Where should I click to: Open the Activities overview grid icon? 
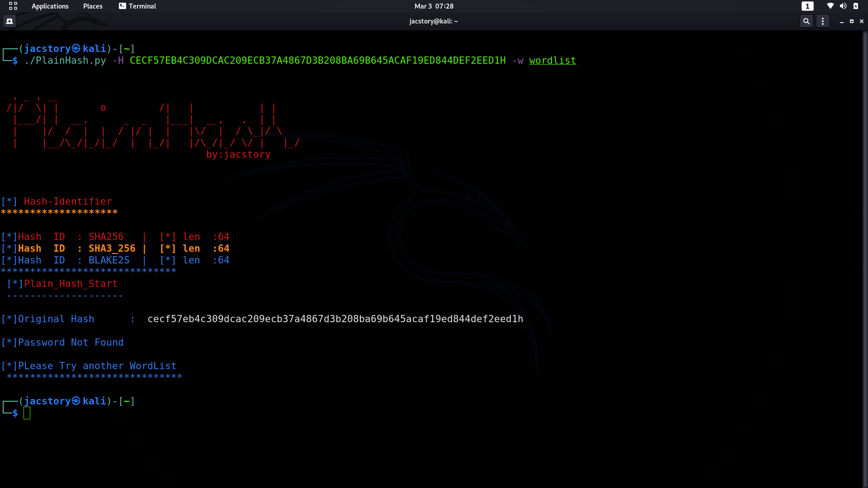[x=13, y=6]
